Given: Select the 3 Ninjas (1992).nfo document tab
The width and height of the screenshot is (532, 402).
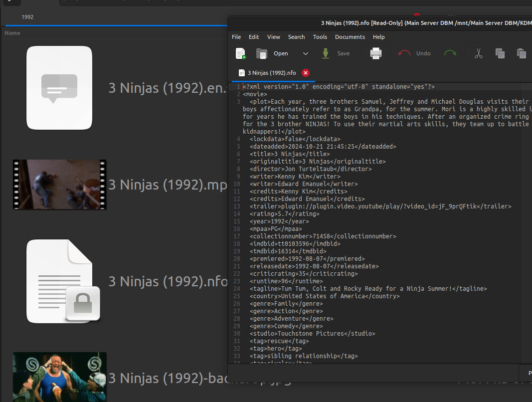Looking at the screenshot, I should (271, 73).
